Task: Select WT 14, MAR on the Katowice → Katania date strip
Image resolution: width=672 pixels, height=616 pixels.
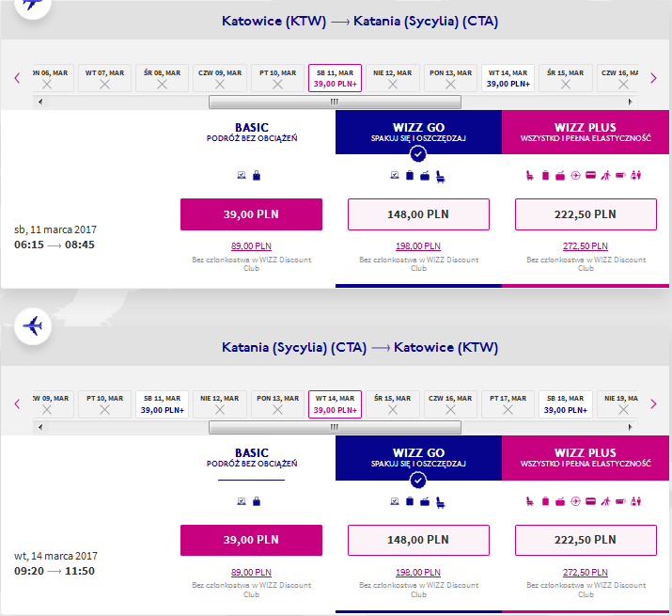Action: (x=508, y=78)
